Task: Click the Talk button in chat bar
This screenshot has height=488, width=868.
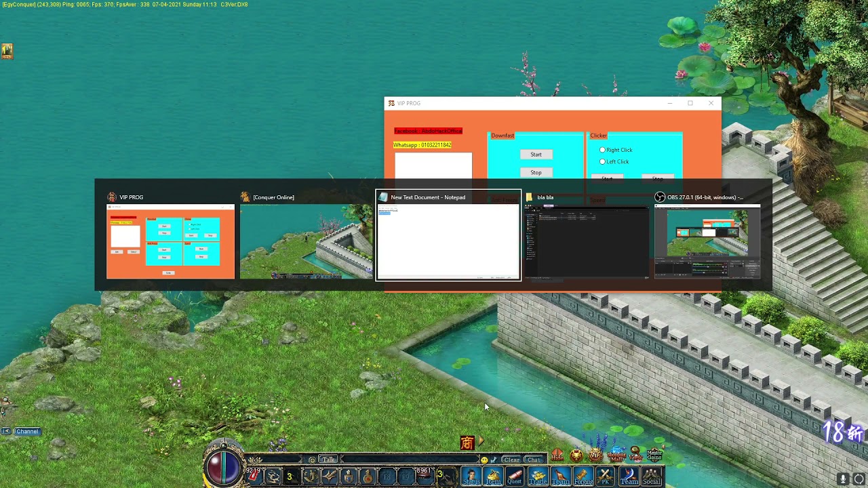Action: click(328, 459)
